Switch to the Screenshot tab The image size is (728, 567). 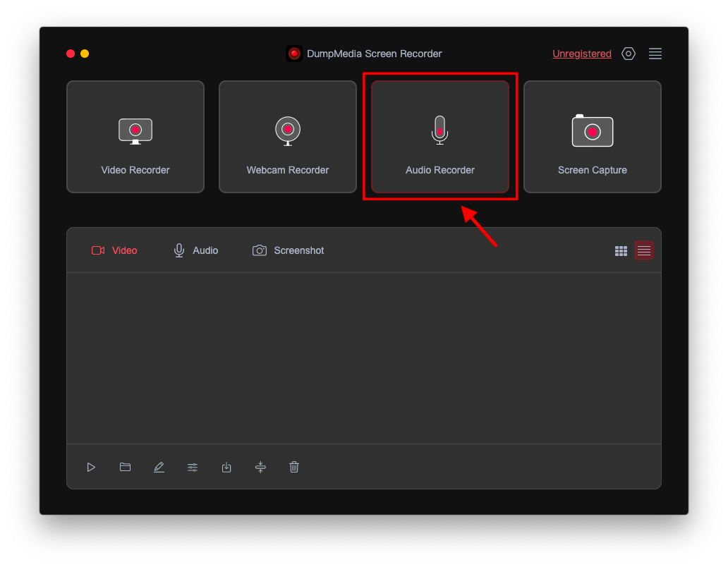[288, 250]
